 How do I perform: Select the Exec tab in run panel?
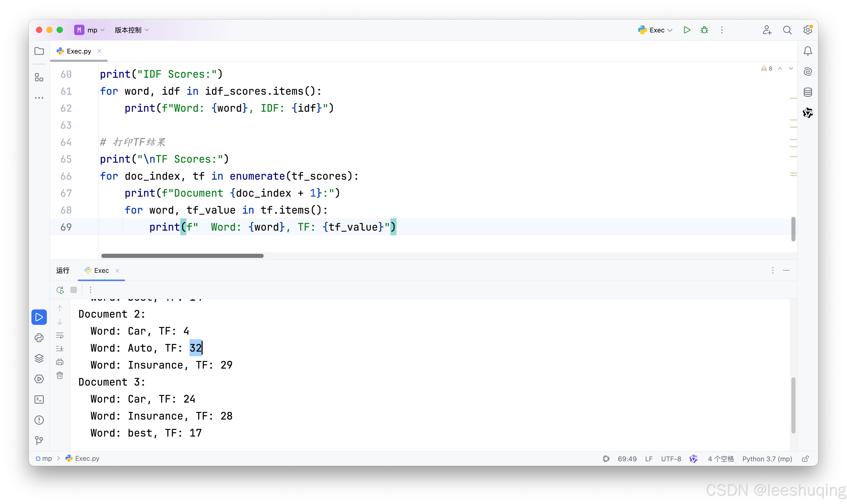coord(101,271)
